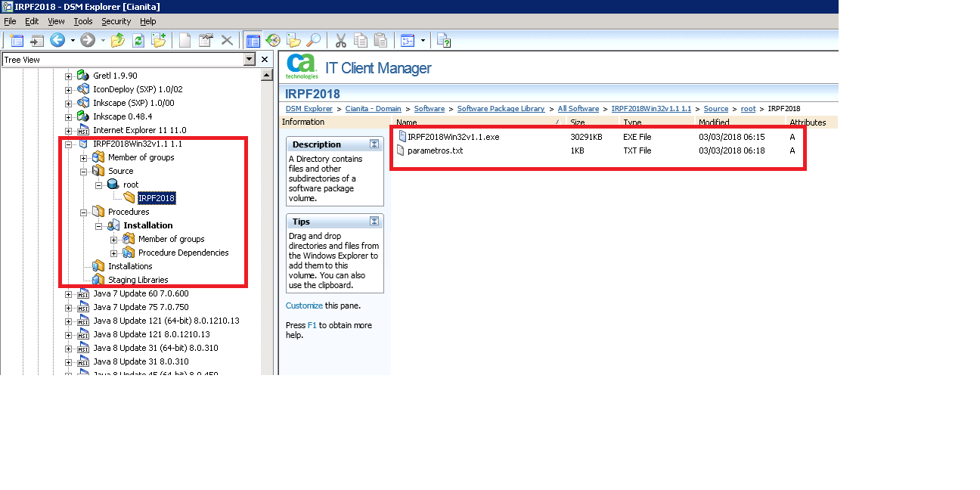Expand the Procedure Dependencies node
This screenshot has height=490, width=980.
tap(114, 253)
